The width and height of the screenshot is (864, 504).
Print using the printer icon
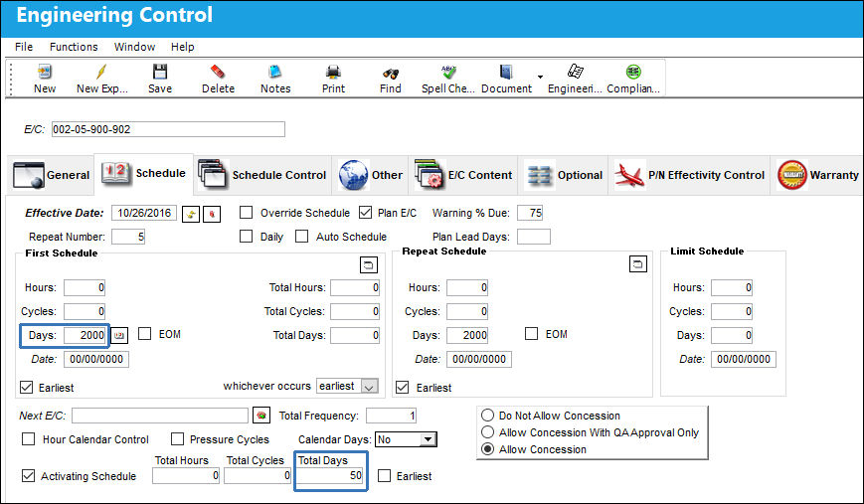(333, 72)
